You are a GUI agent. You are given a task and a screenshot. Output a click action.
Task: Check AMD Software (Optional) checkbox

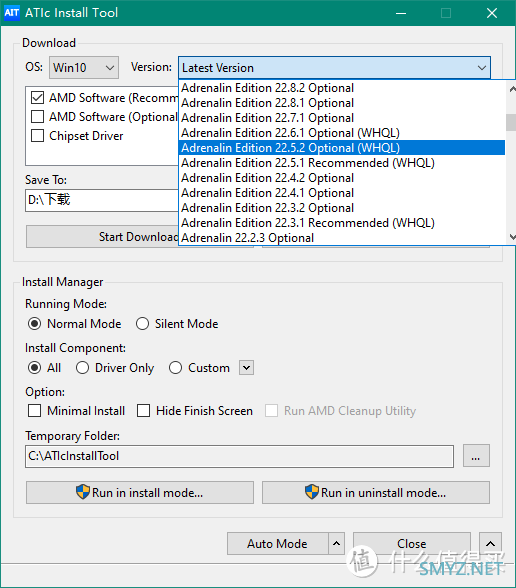(x=38, y=117)
